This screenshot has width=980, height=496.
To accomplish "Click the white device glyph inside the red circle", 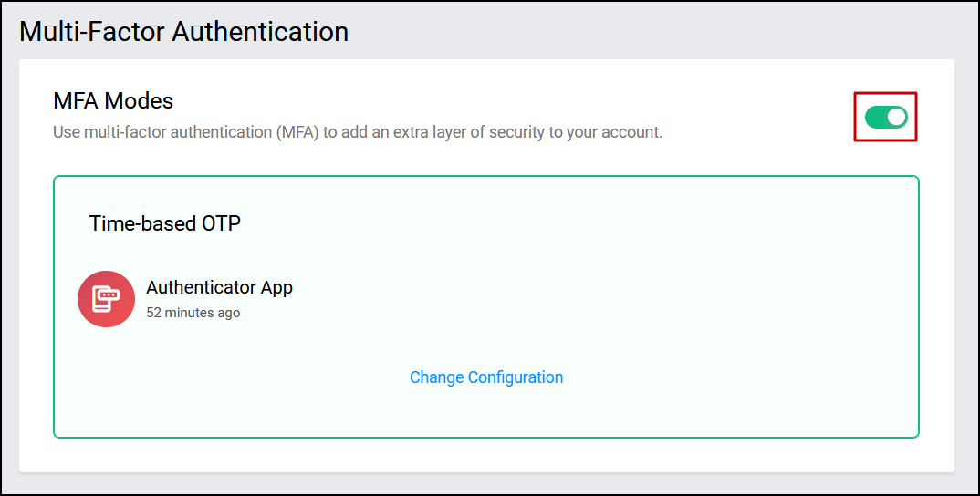I will 106,299.
